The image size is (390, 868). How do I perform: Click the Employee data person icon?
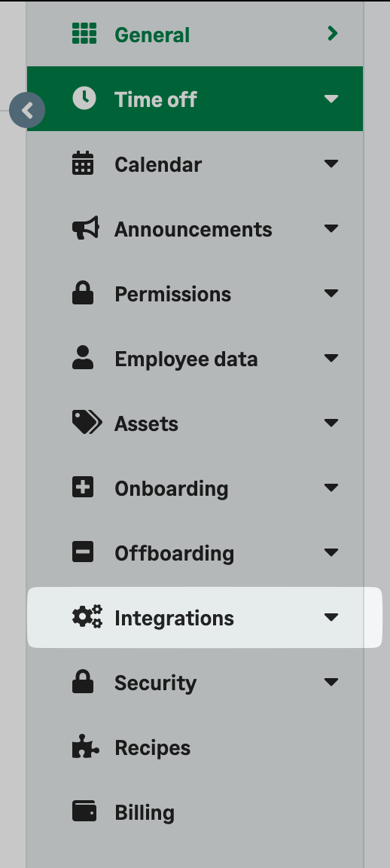(83, 358)
